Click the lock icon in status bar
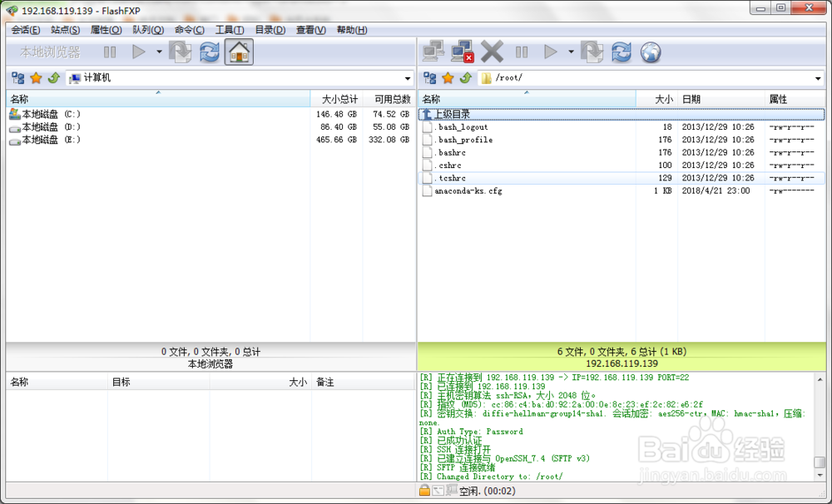This screenshot has width=832, height=504. click(424, 490)
